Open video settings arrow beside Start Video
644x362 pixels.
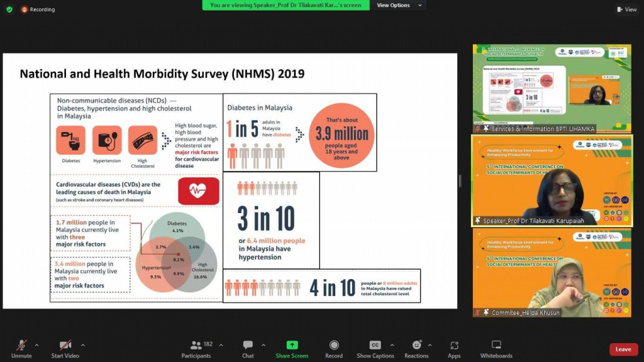[82, 345]
